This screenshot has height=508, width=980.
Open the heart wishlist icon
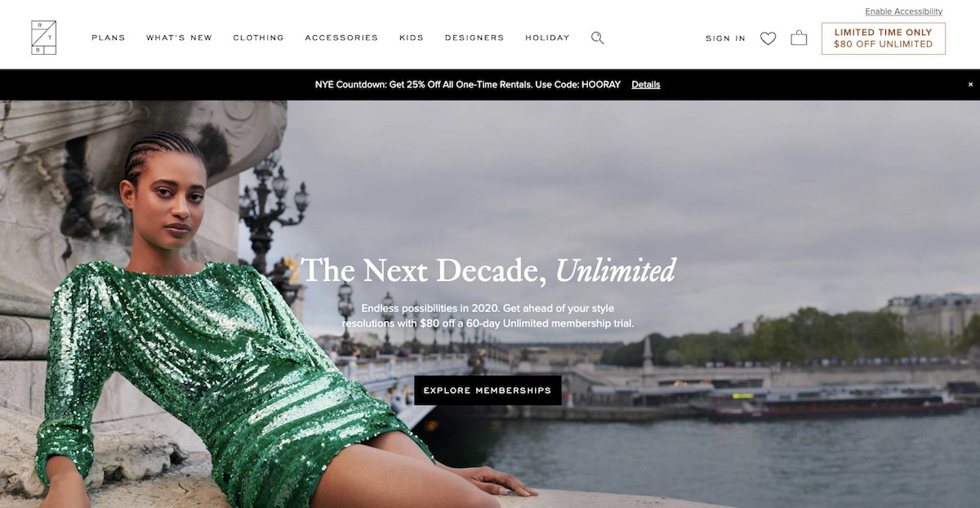pos(768,38)
